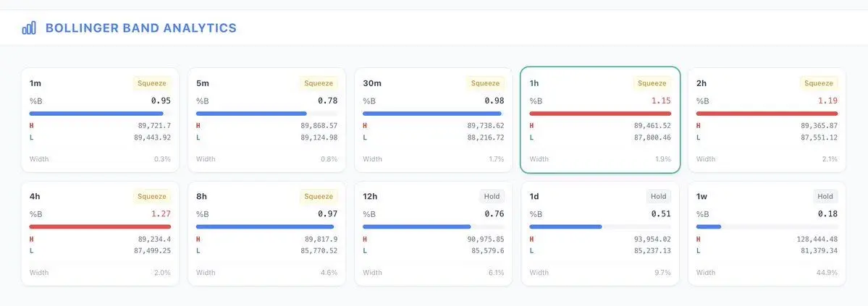Click the high value 90,975.85
868x306 pixels.
486,239
